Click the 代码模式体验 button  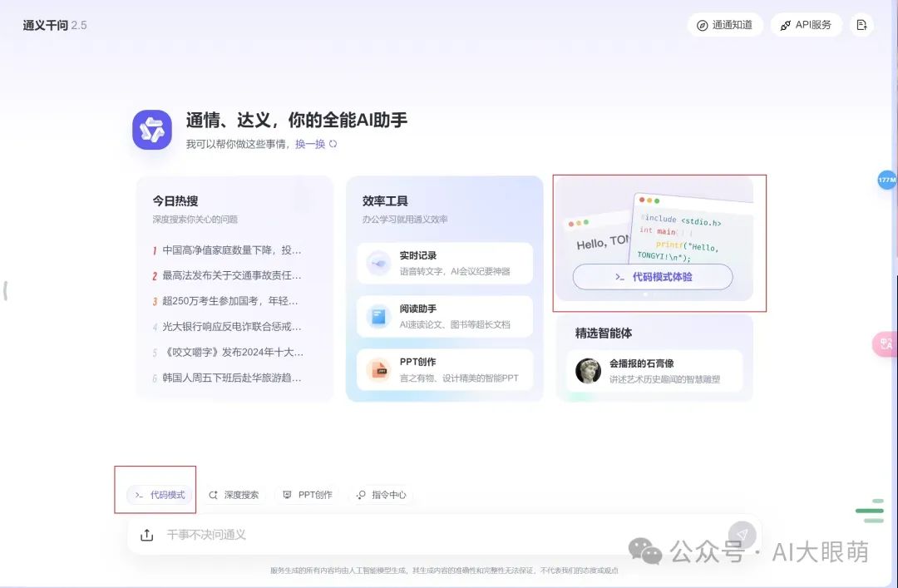point(653,277)
